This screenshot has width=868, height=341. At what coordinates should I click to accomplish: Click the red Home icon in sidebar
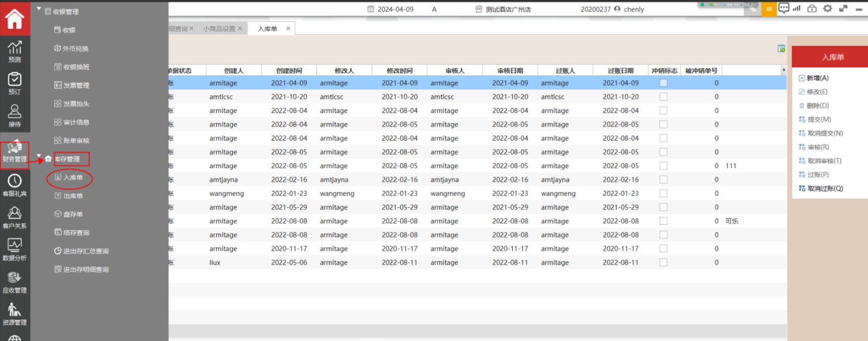[15, 19]
